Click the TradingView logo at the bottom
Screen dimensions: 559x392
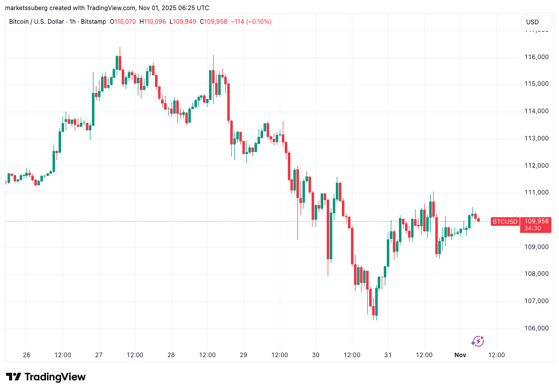46,377
